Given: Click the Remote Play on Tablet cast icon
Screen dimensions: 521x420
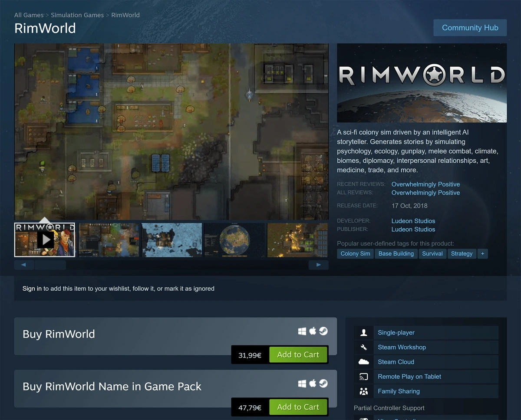Looking at the screenshot, I should coord(364,377).
